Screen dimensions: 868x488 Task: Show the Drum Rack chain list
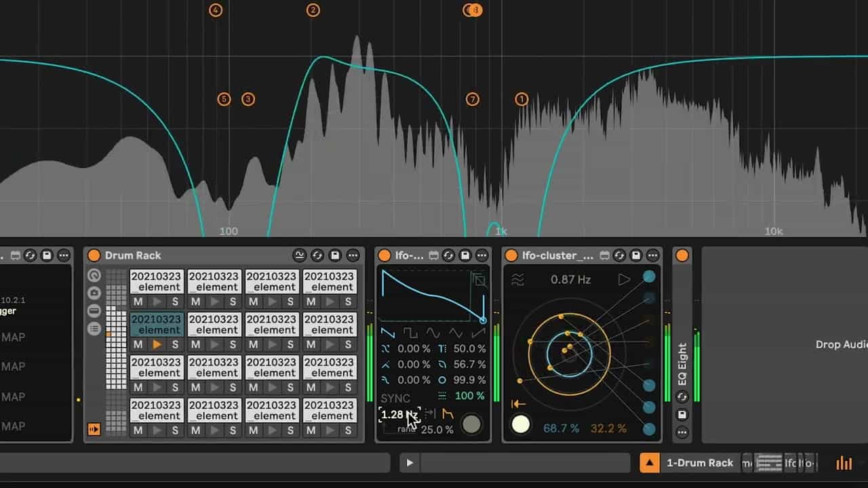click(x=94, y=329)
